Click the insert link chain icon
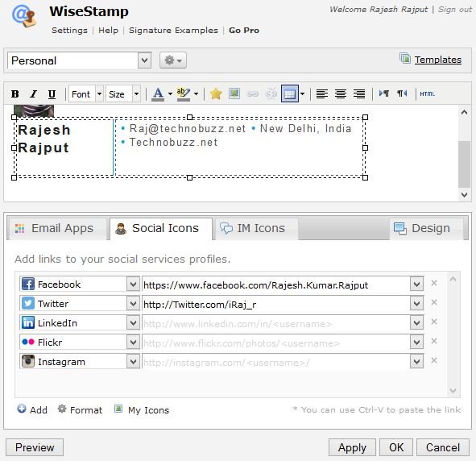 [252, 94]
